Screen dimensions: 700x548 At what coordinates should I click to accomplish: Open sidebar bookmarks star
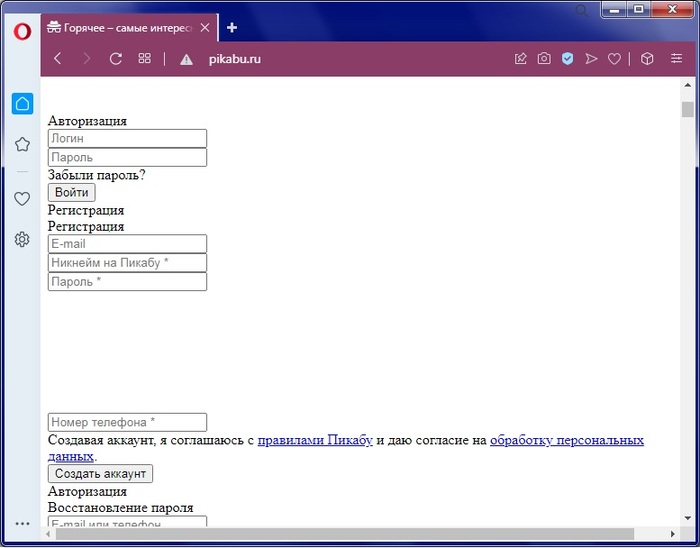(x=22, y=145)
